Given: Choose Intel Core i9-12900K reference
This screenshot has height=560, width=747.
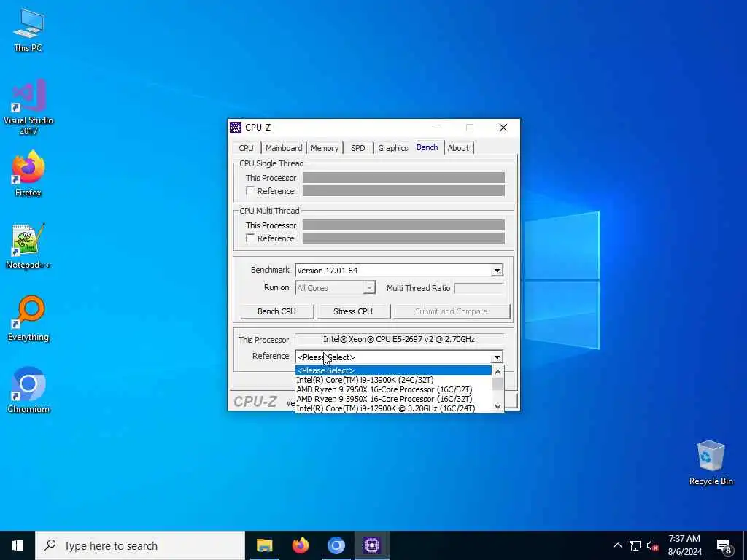Looking at the screenshot, I should point(393,408).
